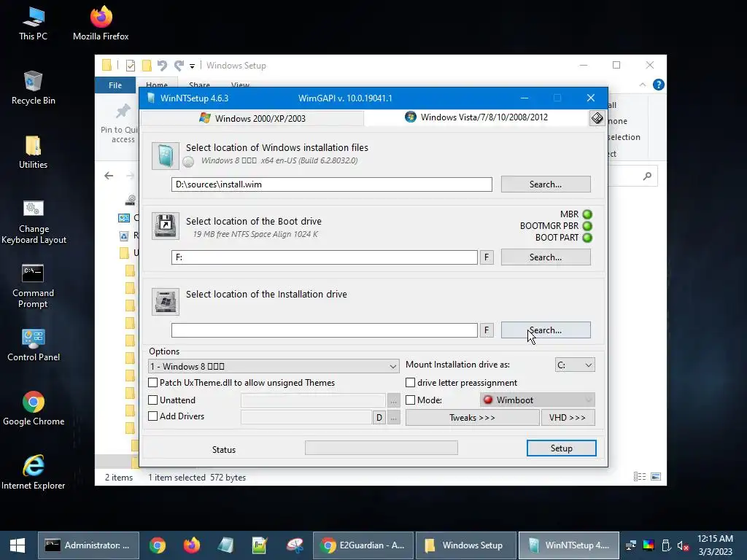The width and height of the screenshot is (747, 560).
Task: Expand the Windows 8 edition dropdown
Action: click(x=274, y=366)
